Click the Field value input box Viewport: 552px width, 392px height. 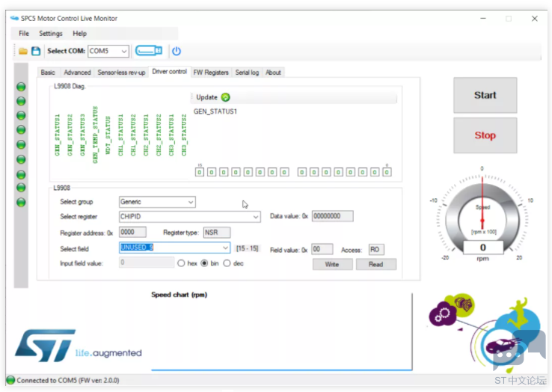(322, 249)
